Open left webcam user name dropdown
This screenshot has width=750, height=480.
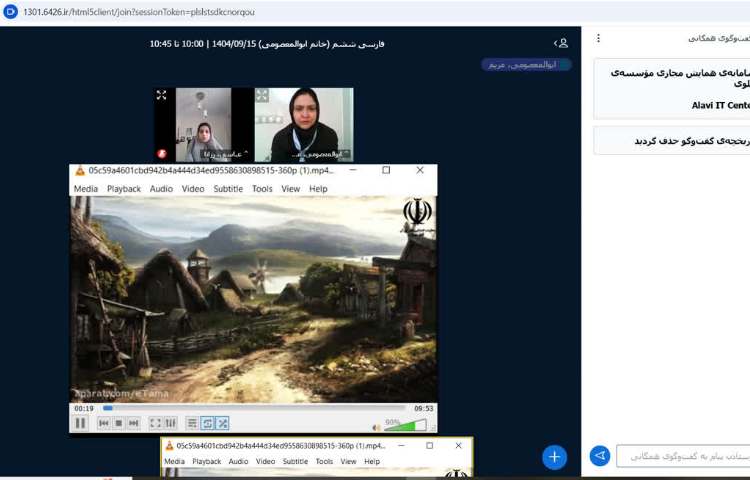[228, 154]
